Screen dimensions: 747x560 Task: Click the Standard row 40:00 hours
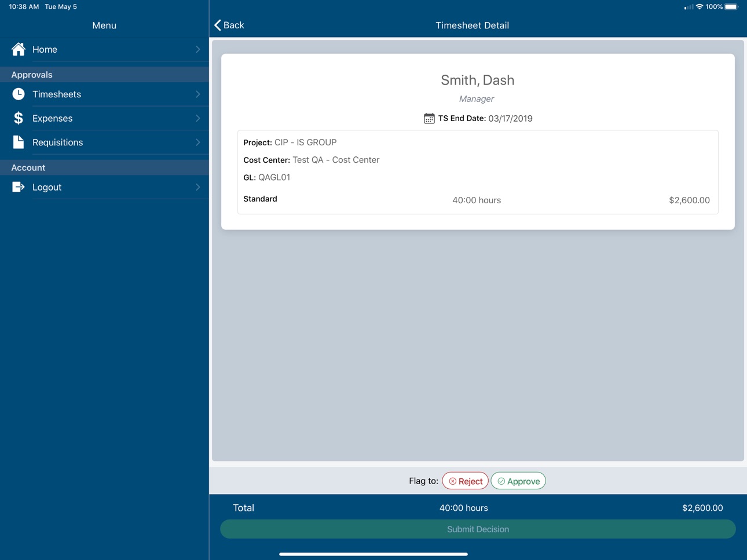point(477,200)
